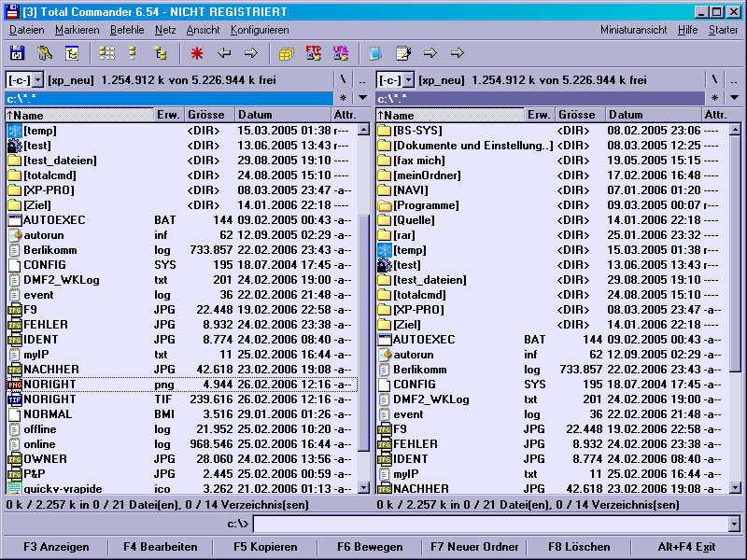
Task: Open right panel drive dropdown [-c-]
Action: pos(408,80)
